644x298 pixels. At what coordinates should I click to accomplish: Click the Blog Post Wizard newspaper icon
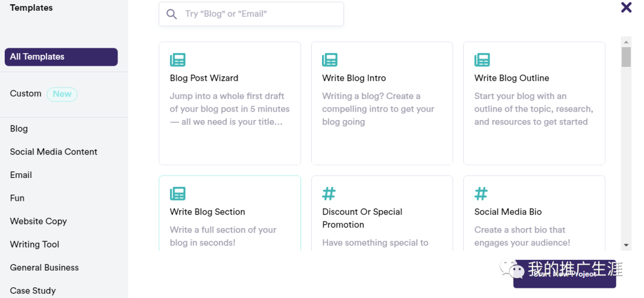click(178, 60)
